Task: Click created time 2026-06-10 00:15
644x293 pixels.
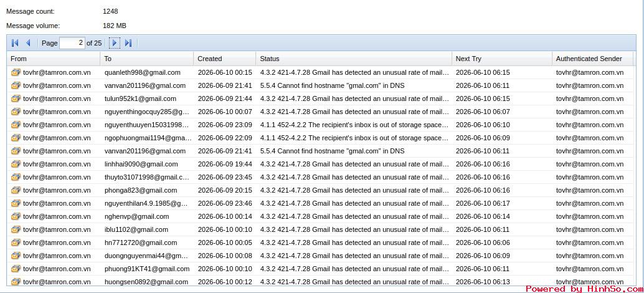Action: 225,72
